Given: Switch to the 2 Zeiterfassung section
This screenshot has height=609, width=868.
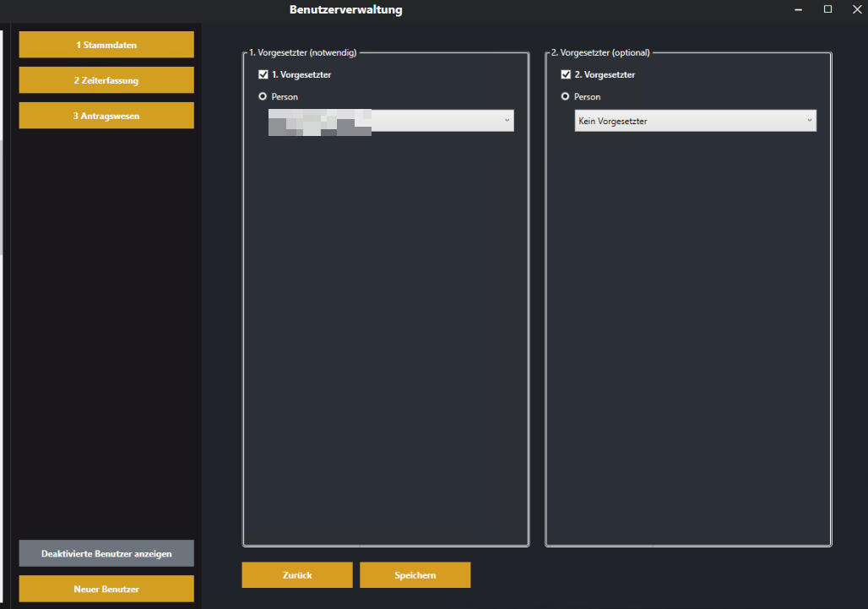Looking at the screenshot, I should click(106, 80).
